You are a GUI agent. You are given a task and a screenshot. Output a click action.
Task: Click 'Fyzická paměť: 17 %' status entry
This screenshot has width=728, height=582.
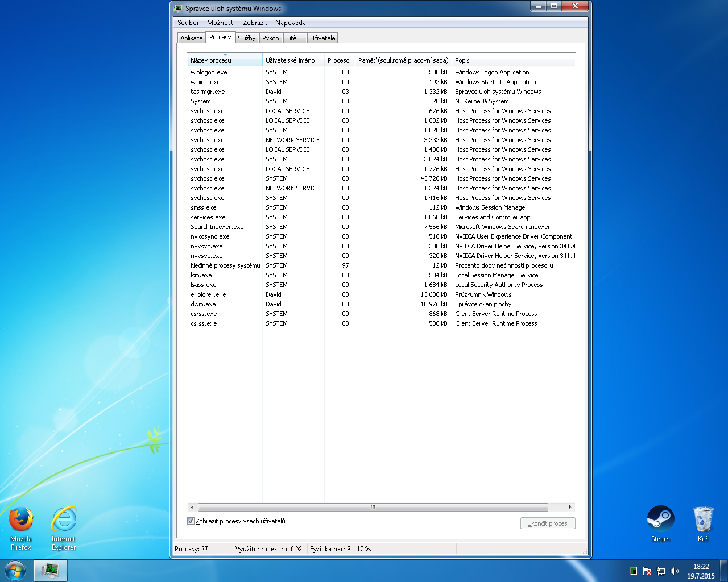(381, 549)
